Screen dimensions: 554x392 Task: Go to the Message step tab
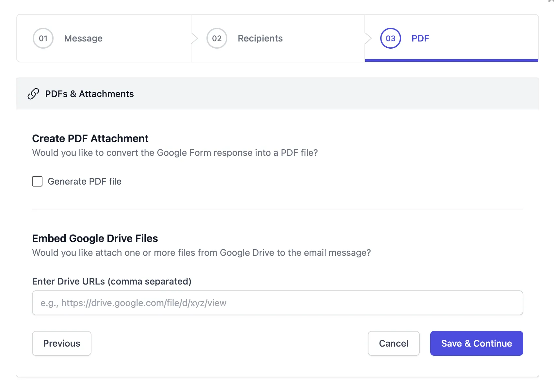(x=104, y=38)
